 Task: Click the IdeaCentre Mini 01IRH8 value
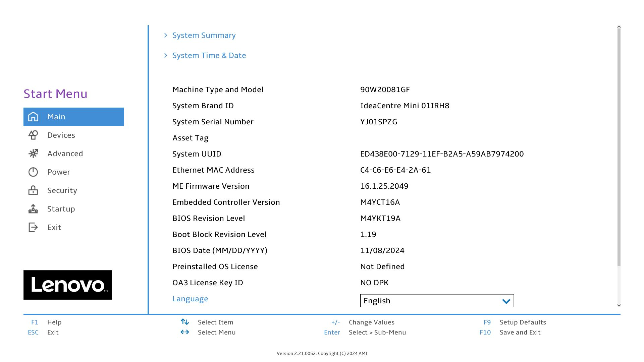405,106
